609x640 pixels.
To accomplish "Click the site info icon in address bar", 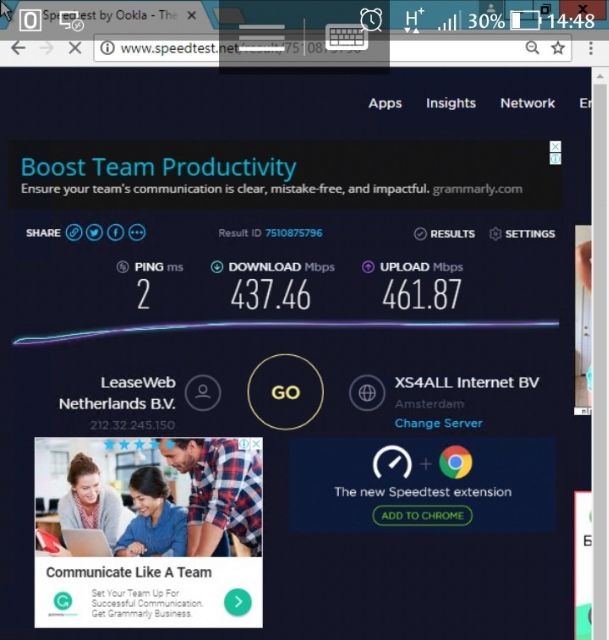I will pos(107,48).
